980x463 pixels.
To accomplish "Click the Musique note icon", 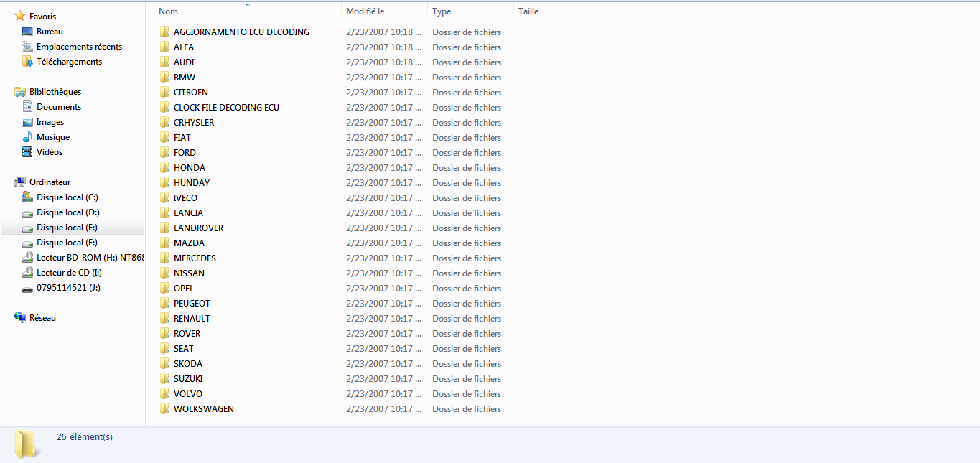I will pyautogui.click(x=27, y=137).
